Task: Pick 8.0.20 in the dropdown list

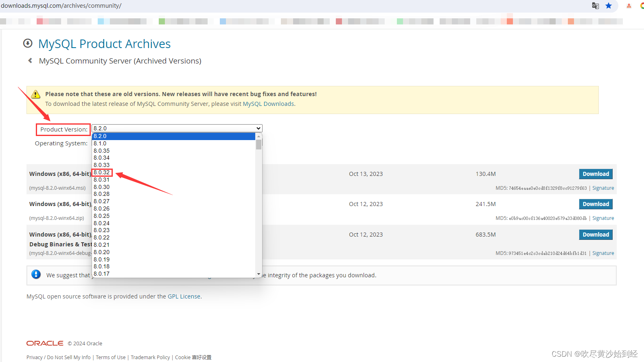Action: (173, 252)
